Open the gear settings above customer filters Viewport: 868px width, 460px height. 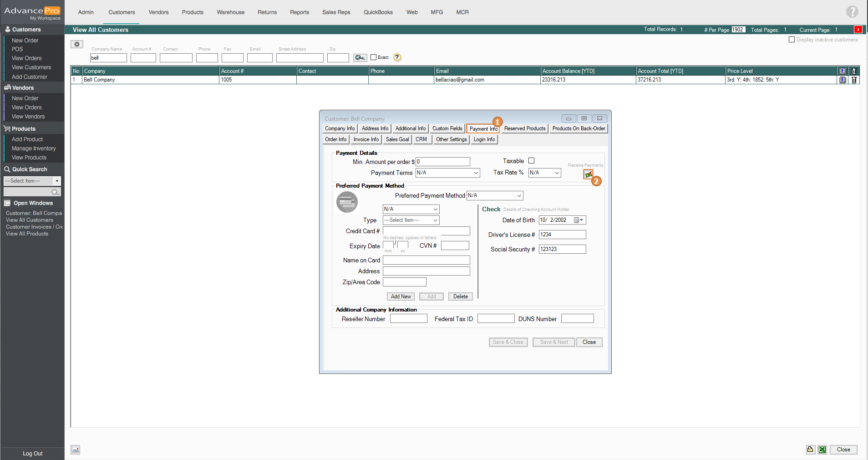pyautogui.click(x=77, y=44)
